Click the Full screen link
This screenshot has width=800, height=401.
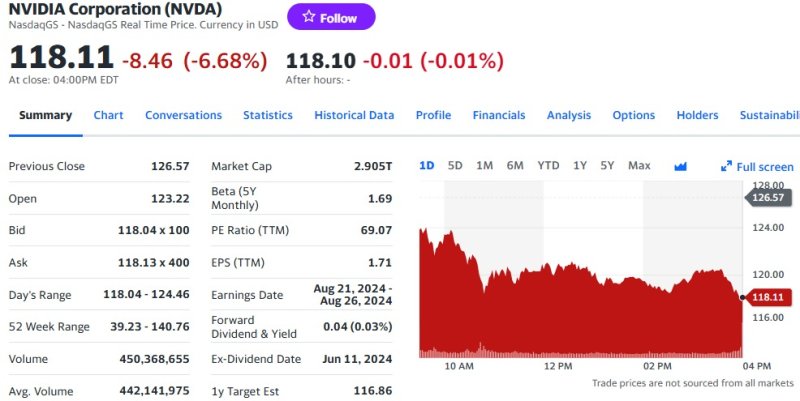click(x=757, y=167)
